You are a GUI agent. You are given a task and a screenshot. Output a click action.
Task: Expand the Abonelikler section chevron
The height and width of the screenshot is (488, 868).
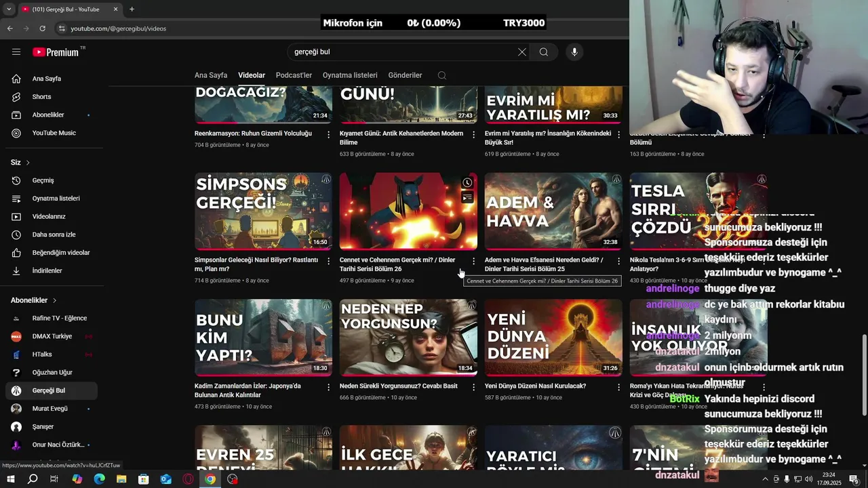click(x=55, y=300)
